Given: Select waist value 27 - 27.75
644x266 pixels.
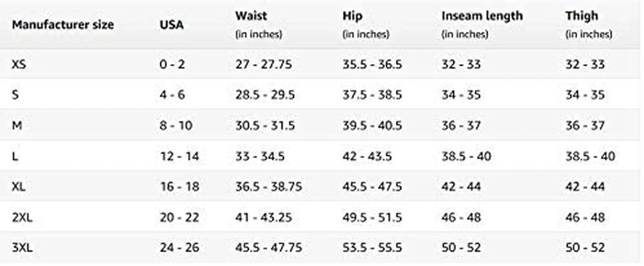Looking at the screenshot, I should tap(264, 64).
